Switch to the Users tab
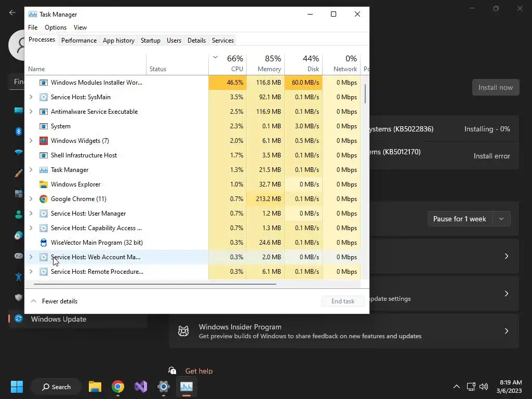 [174, 41]
